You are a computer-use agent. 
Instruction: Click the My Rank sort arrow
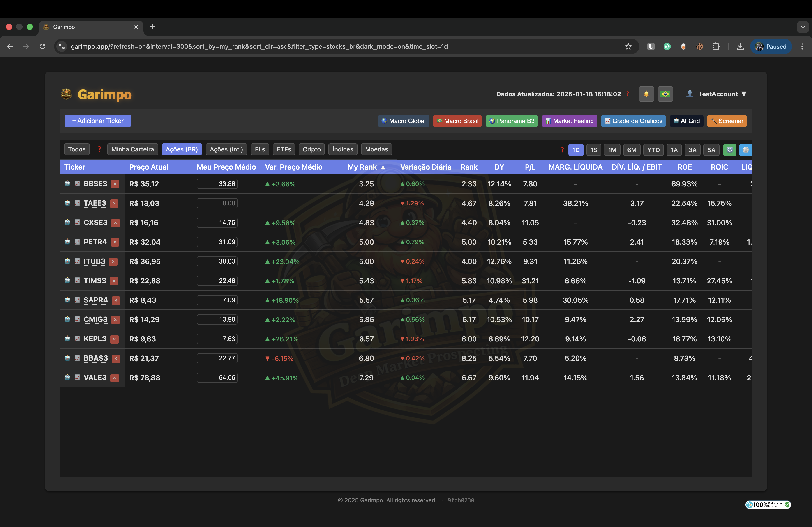(x=383, y=167)
